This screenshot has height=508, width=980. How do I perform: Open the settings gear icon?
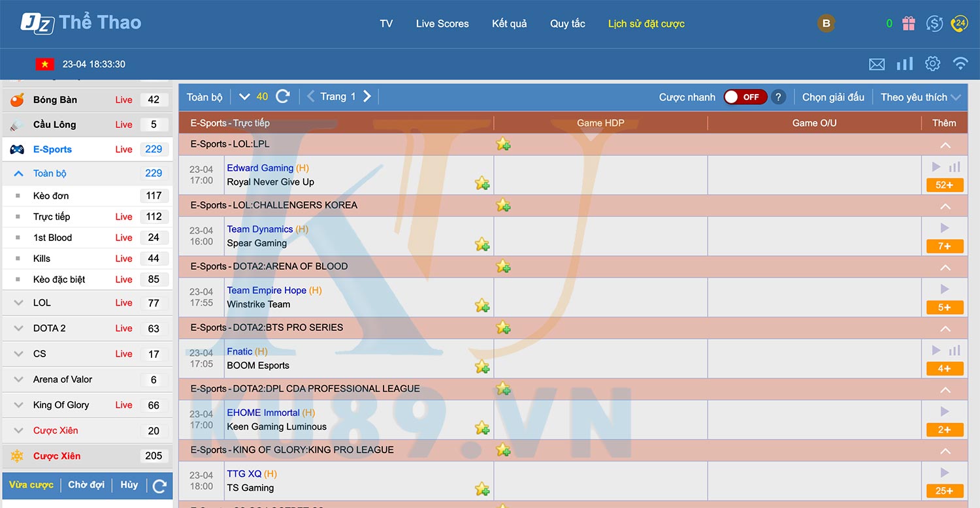coord(933,63)
